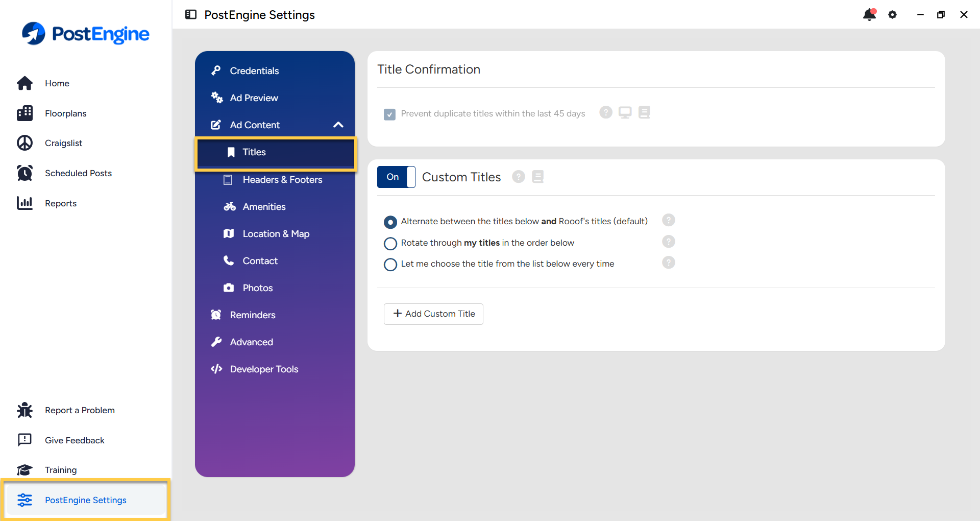Click the Credentials key icon
Image resolution: width=980 pixels, height=521 pixels.
216,70
